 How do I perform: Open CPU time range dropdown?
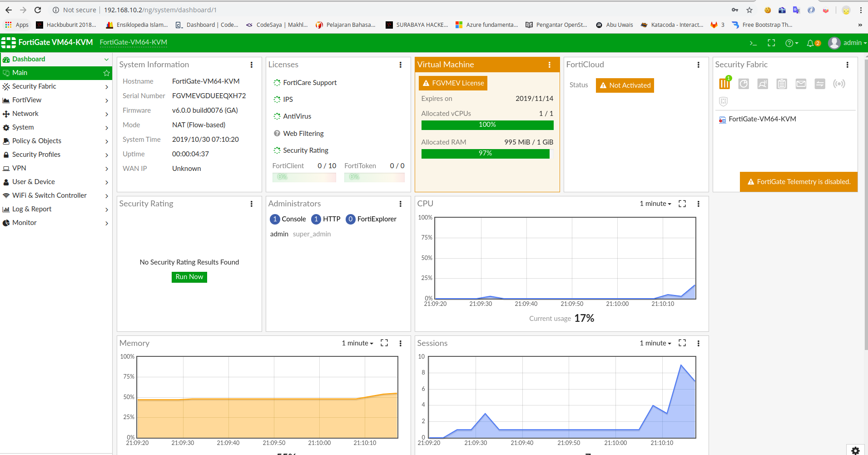coord(655,204)
